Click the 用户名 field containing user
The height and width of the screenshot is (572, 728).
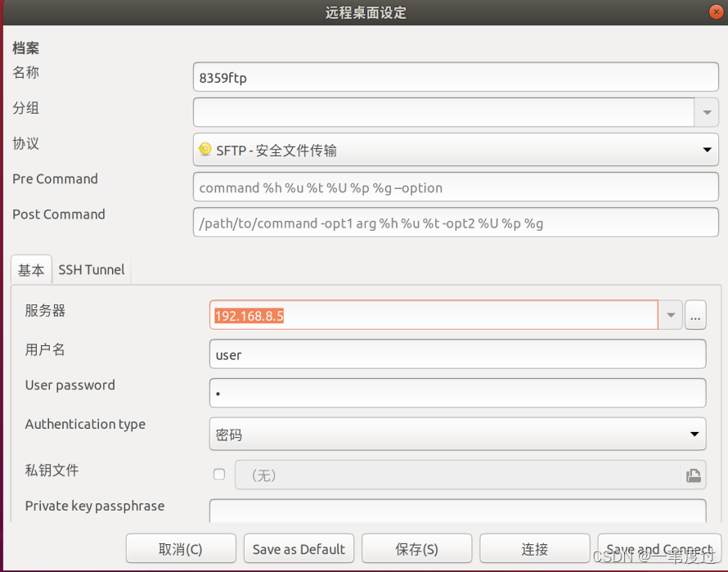(457, 354)
